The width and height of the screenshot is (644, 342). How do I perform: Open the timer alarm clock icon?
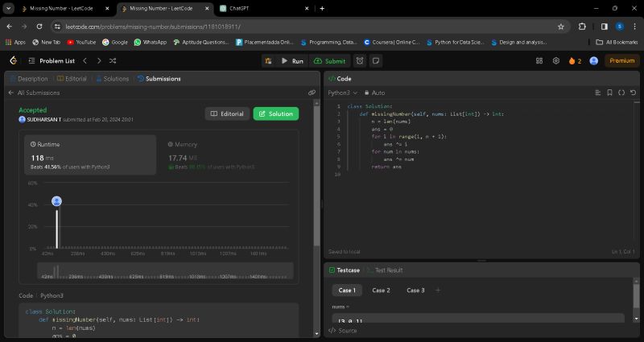click(360, 61)
